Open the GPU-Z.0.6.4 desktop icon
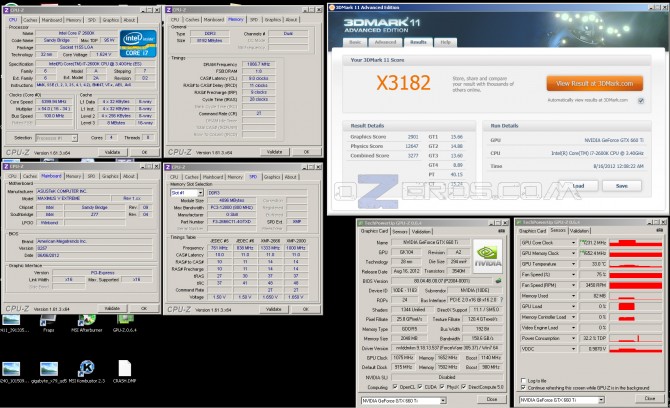Viewport: 670px width, 408px height. tap(125, 323)
